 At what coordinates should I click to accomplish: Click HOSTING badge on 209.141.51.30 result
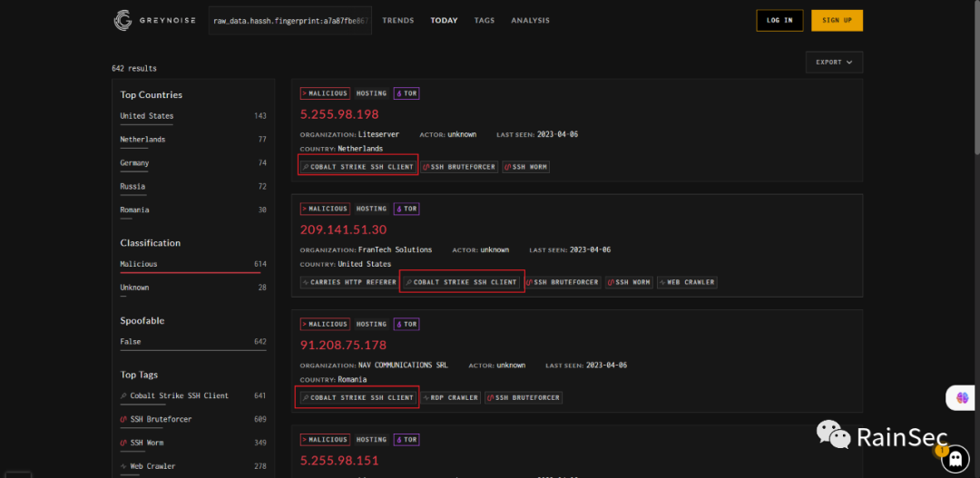tap(371, 209)
